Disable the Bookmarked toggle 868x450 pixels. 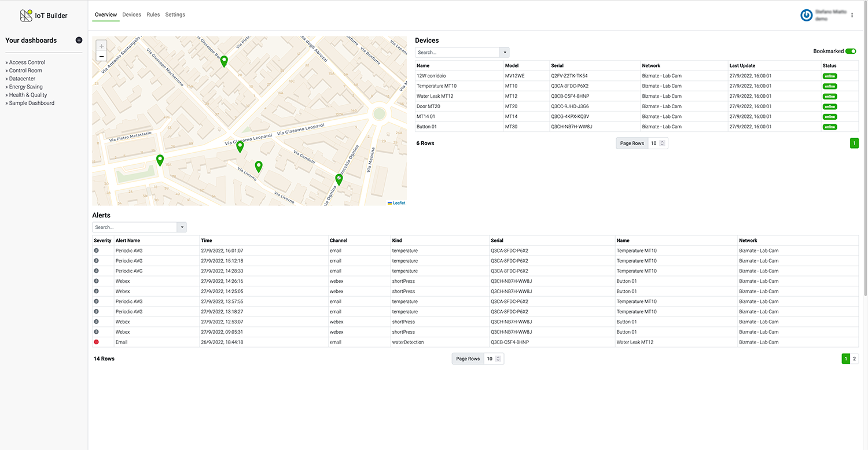click(x=850, y=51)
